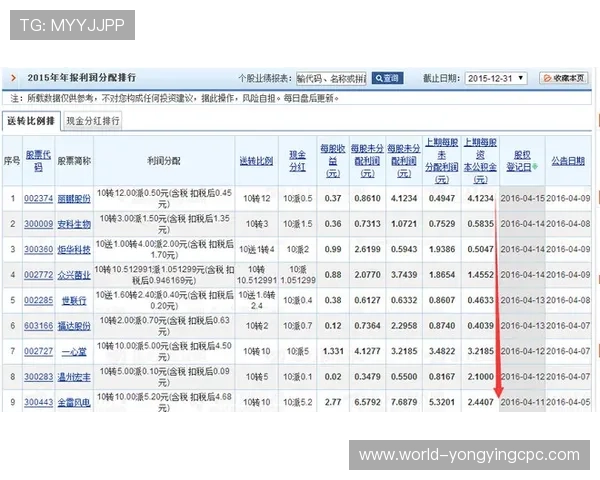This screenshot has height=480, width=600.
Task: Open the 截止日期 2015-12-31 dropdown
Action: [496, 78]
